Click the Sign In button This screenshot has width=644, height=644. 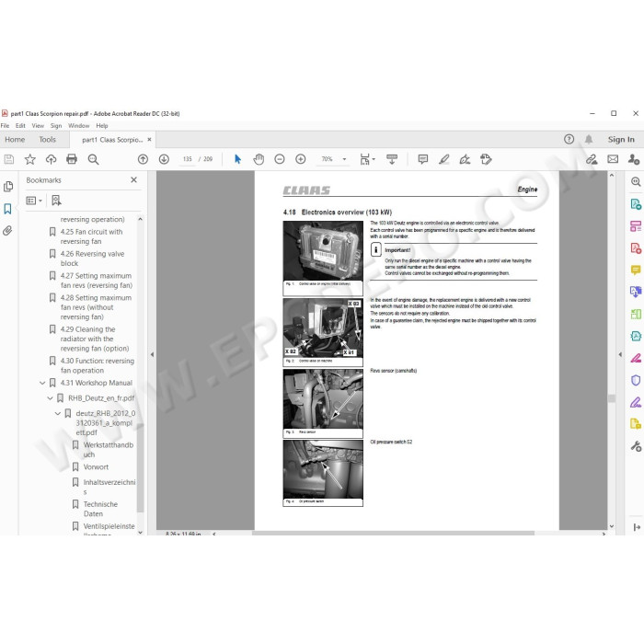click(621, 140)
